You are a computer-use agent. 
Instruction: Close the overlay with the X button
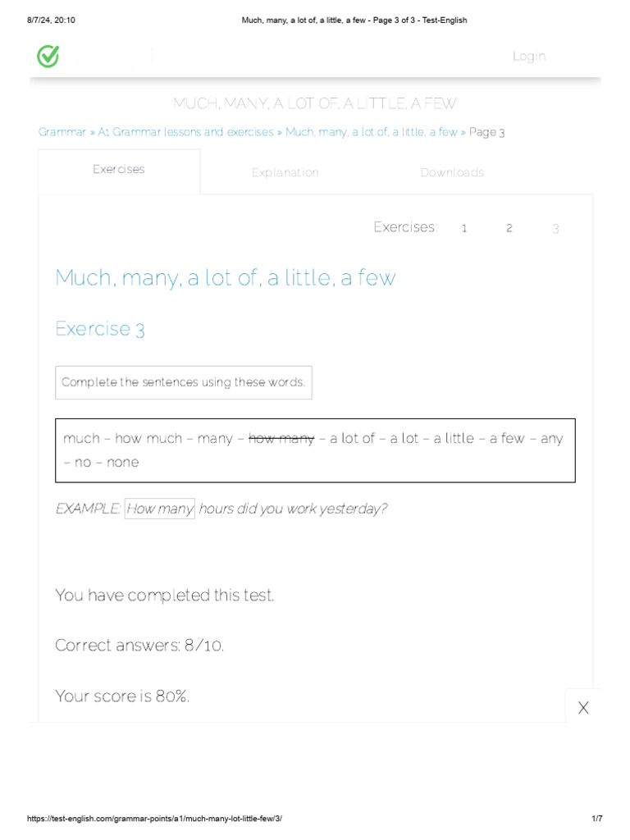[583, 708]
